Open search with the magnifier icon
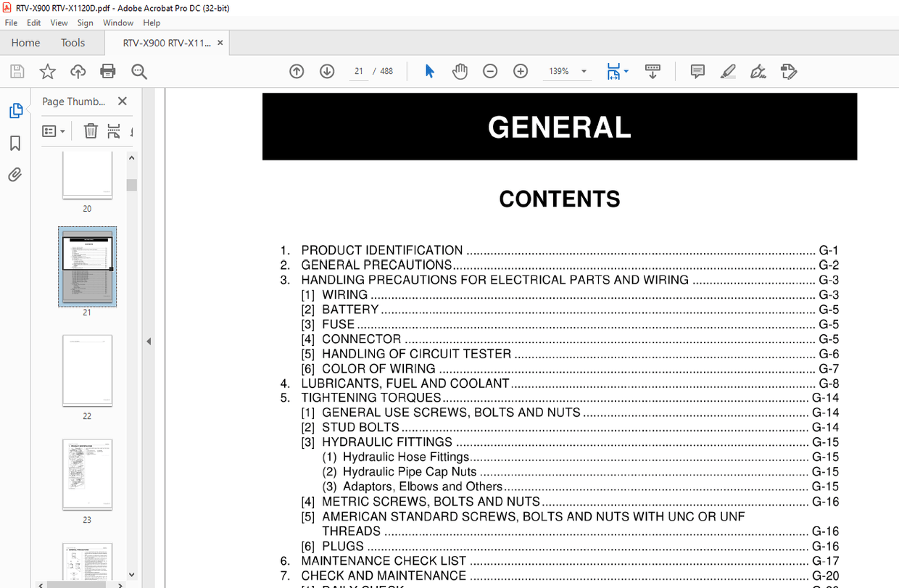Viewport: 899px width, 588px height. 138,71
